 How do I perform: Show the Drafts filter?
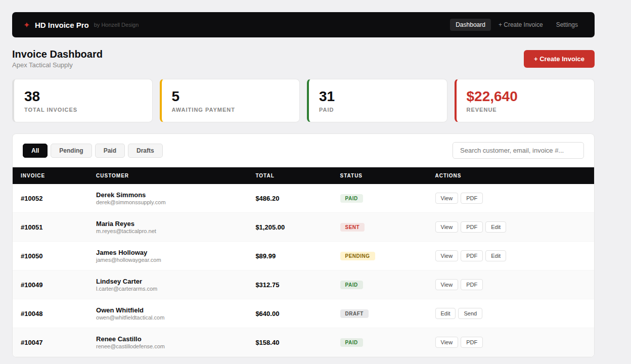click(x=145, y=151)
